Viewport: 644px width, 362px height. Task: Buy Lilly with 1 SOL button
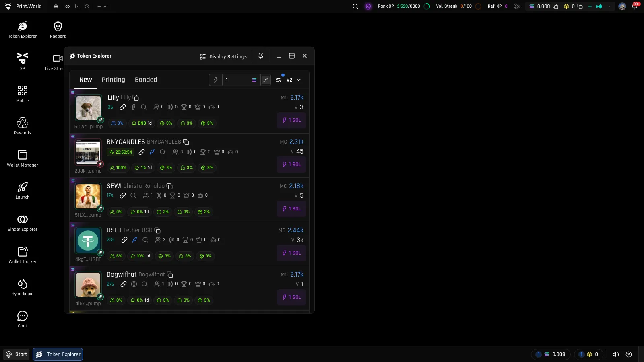(291, 120)
